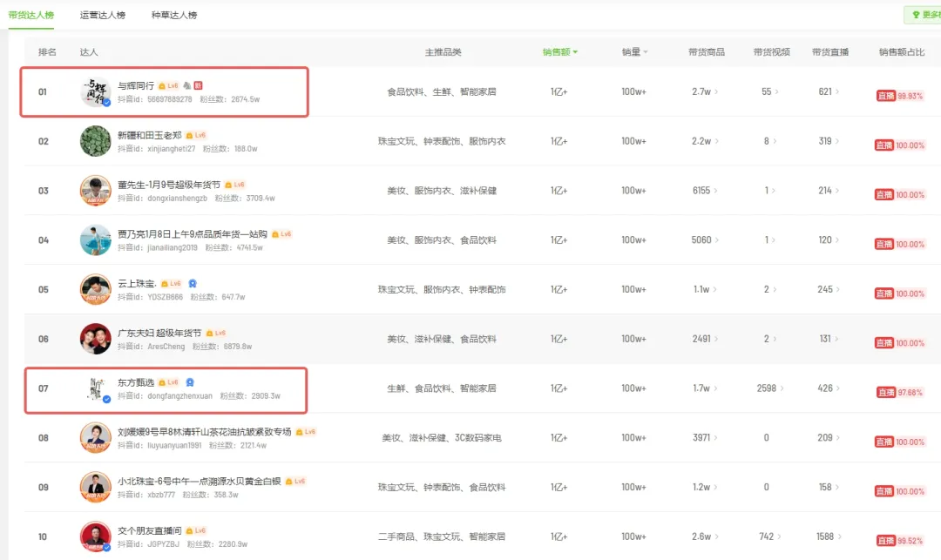The height and width of the screenshot is (560, 941).
Task: Switch to 种草达人榜 tab
Action: [x=174, y=15]
